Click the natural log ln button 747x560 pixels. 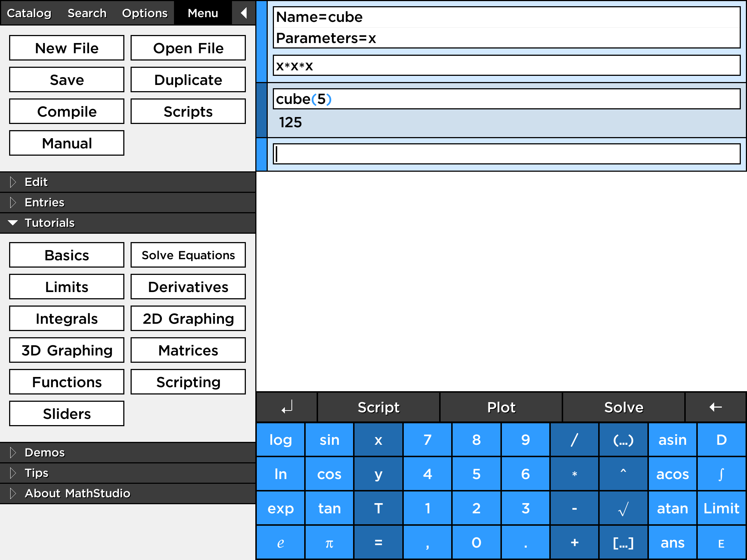point(280,474)
